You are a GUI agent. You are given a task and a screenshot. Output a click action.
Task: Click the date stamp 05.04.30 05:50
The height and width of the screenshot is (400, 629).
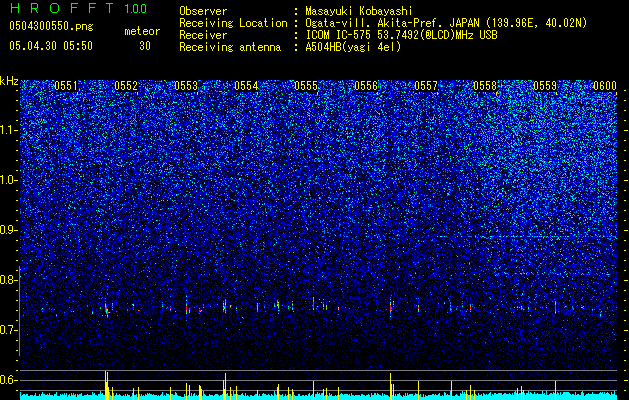pyautogui.click(x=51, y=46)
